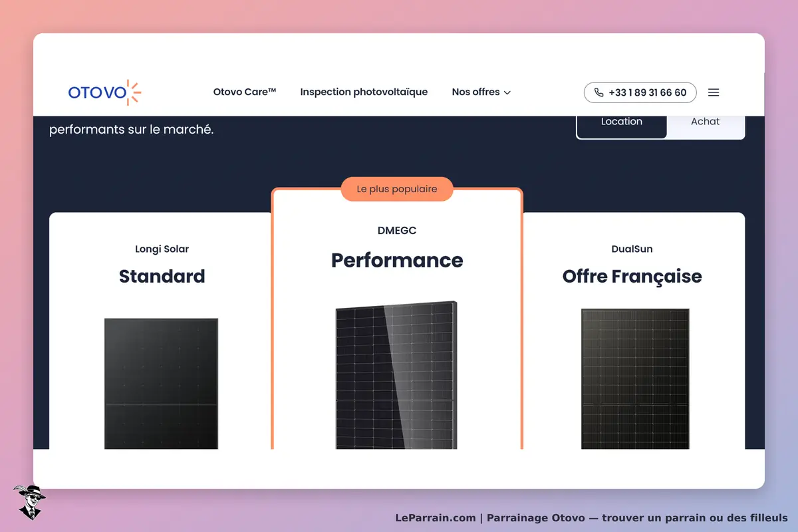Viewport: 798px width, 532px height.
Task: Select the Location tab
Action: pyautogui.click(x=622, y=125)
